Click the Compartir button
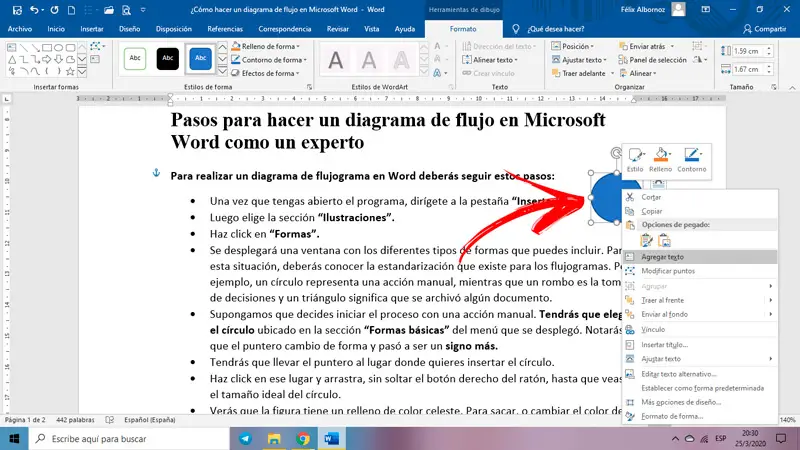Image resolution: width=800 pixels, height=450 pixels. point(764,29)
